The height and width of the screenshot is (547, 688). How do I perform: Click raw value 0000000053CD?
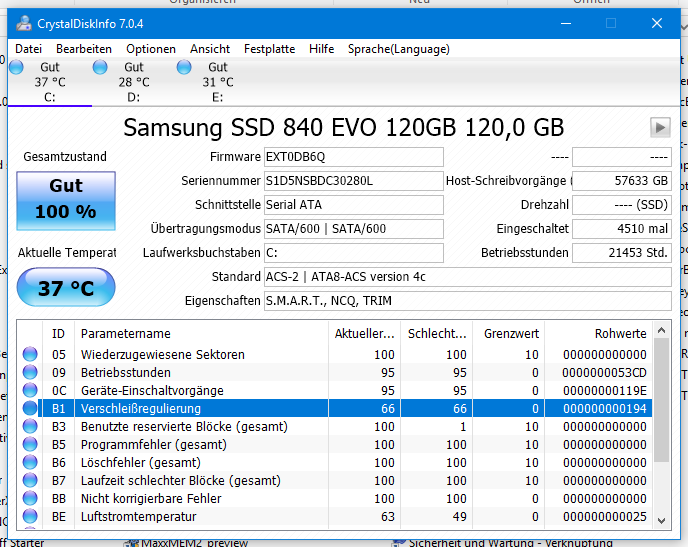604,372
